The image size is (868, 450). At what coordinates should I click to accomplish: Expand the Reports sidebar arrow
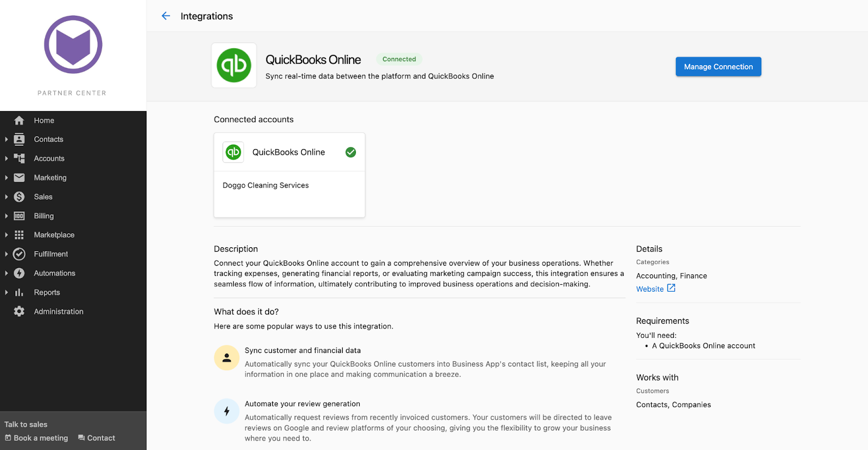(x=6, y=292)
